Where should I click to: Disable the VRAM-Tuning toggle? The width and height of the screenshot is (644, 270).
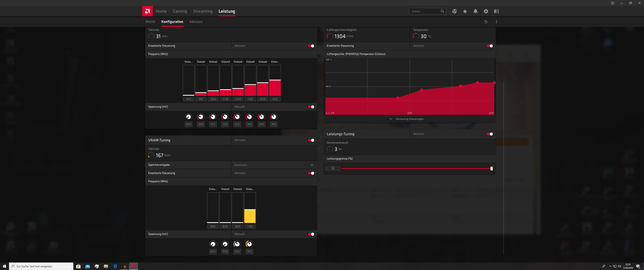tap(311, 140)
